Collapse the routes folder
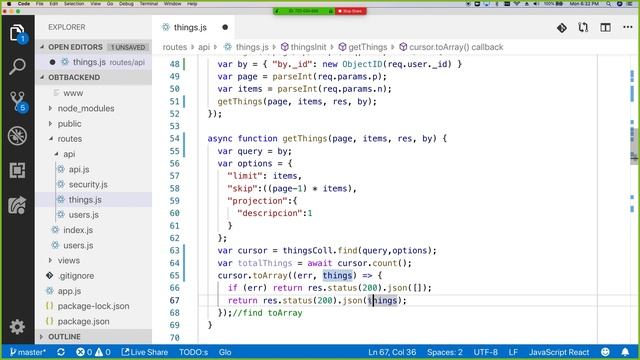640x360 pixels. point(69,139)
